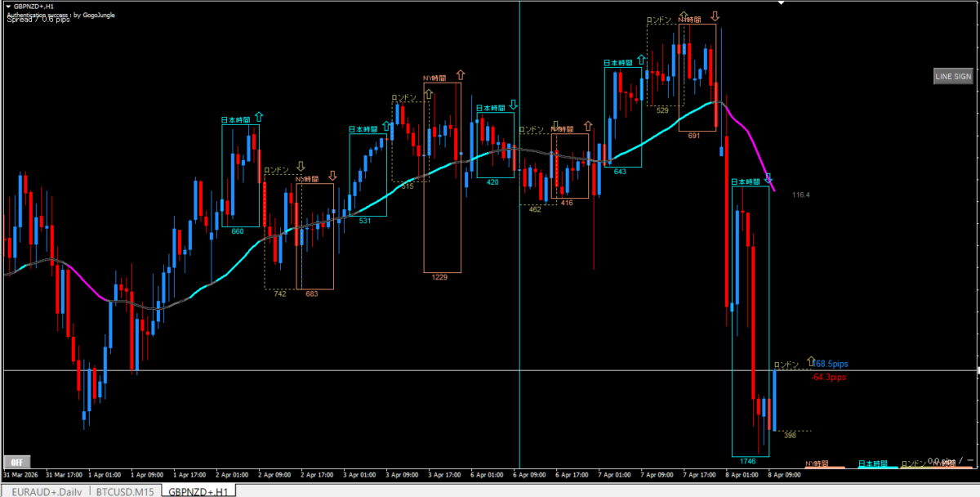Click the cyan 日本時間 legend in the bottom-right
980x497 pixels.
(873, 463)
